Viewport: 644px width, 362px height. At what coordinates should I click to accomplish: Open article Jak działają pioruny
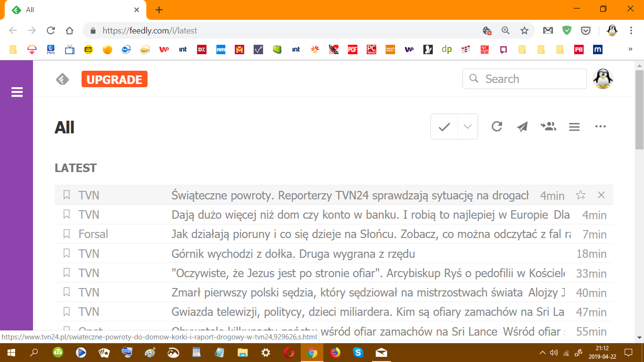(372, 234)
